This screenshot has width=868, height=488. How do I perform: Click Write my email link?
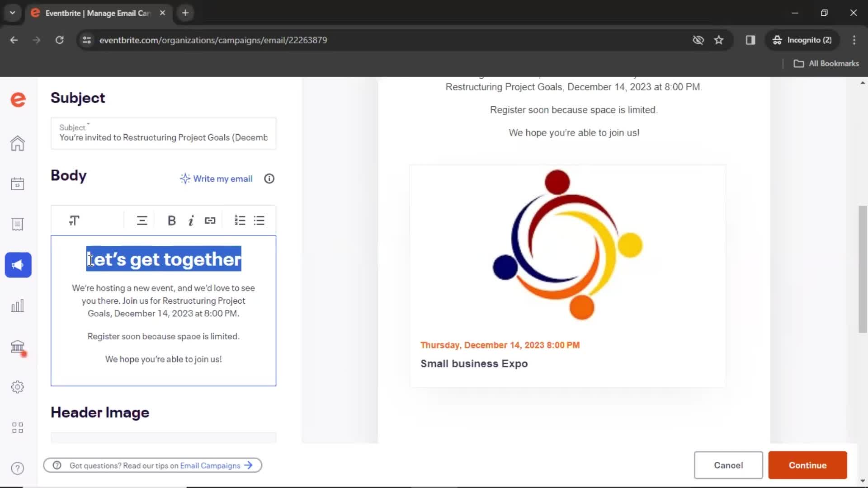click(x=216, y=179)
